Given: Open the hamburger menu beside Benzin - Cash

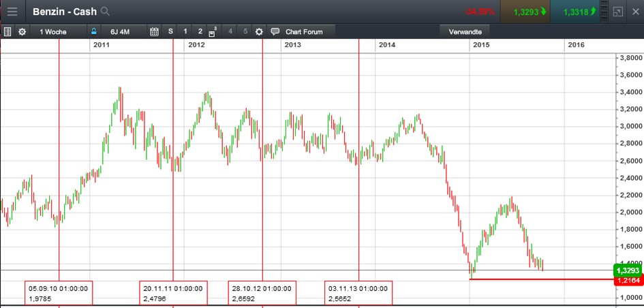Looking at the screenshot, I should coord(12,12).
